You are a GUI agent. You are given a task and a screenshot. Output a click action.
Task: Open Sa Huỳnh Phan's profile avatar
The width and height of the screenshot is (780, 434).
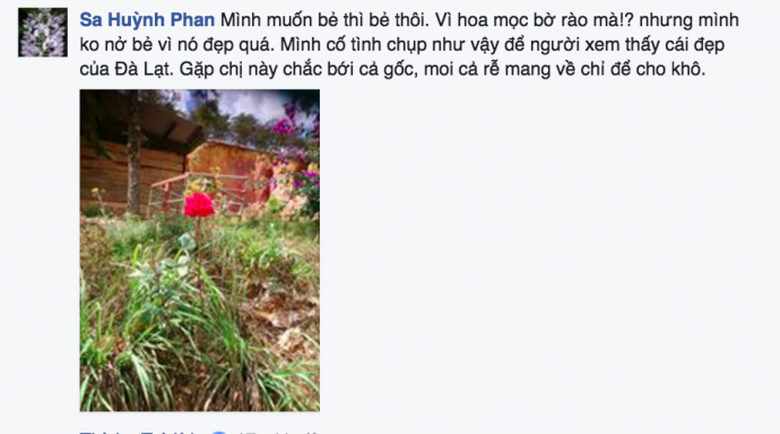click(x=43, y=32)
